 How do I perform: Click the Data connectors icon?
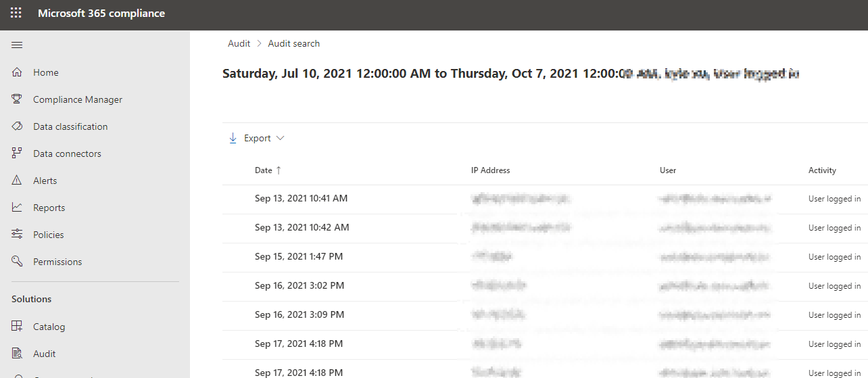(x=17, y=153)
